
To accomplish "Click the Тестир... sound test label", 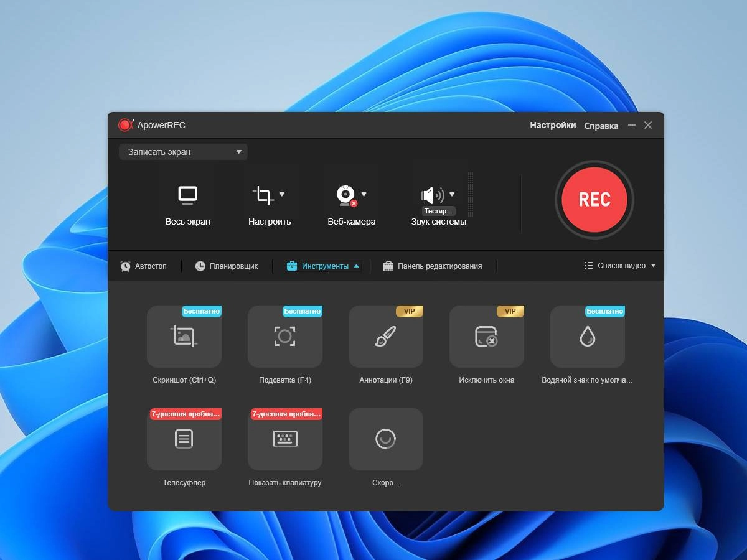I will (439, 211).
